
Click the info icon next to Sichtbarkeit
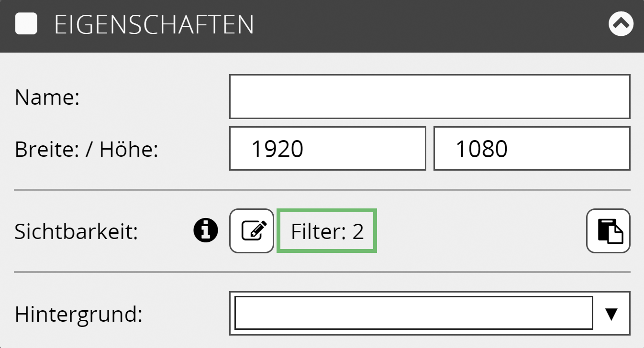(206, 231)
